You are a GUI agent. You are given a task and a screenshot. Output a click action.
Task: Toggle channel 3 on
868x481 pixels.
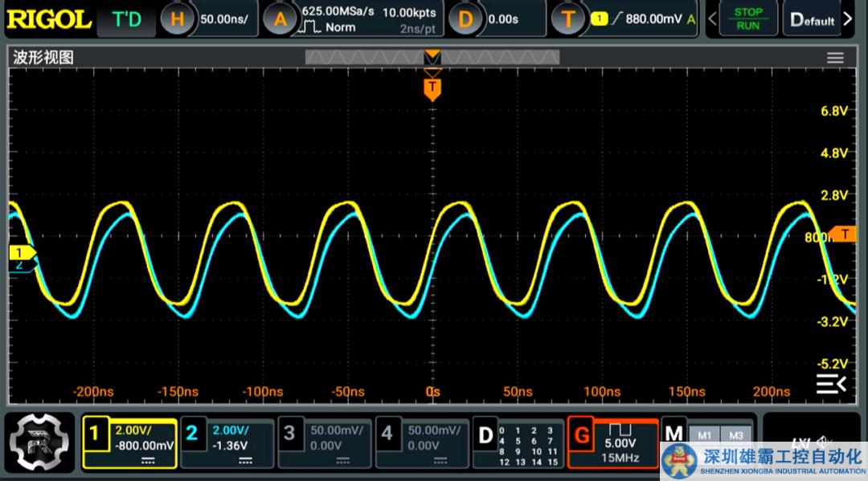point(325,442)
